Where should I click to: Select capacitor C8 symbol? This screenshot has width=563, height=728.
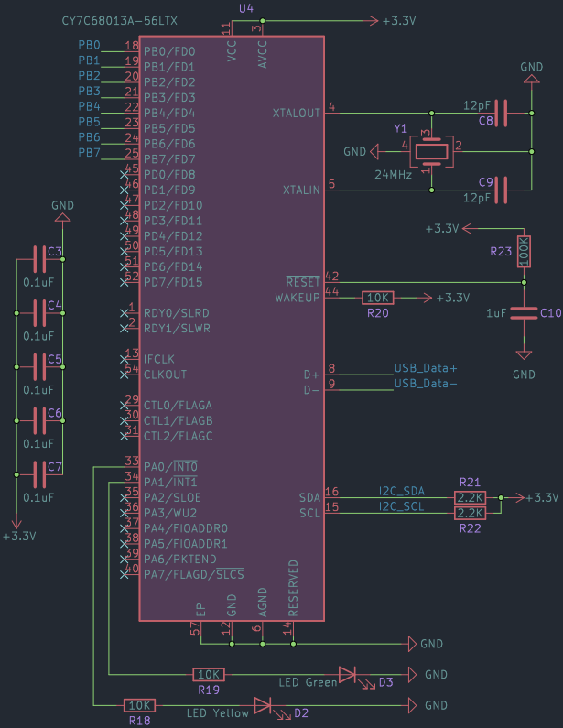(x=501, y=113)
